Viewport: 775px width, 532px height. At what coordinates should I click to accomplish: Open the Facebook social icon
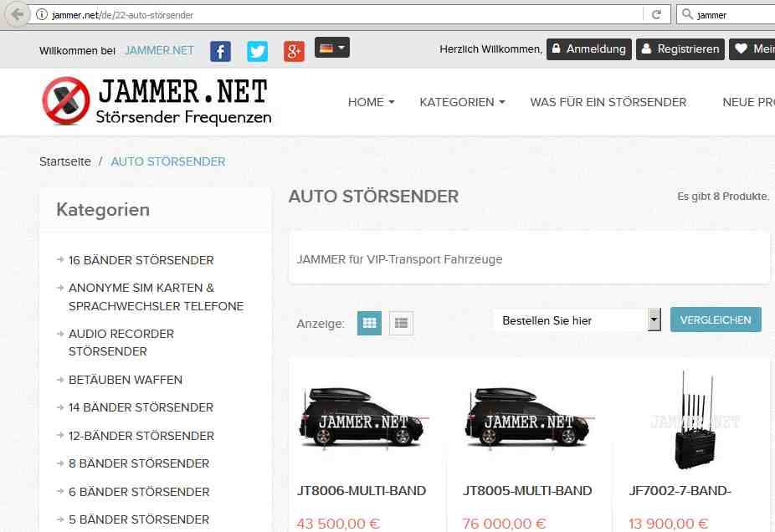tap(220, 51)
